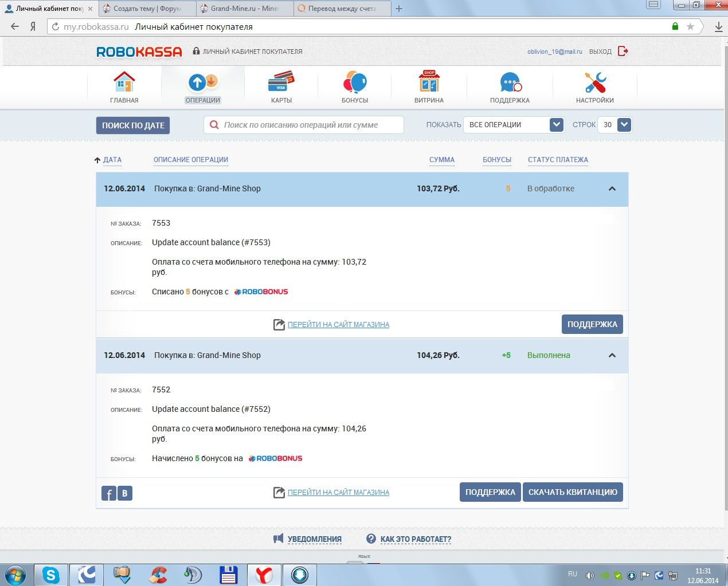Viewport: 728px width, 586px height.
Task: Open browser downloads arrow icon
Action: pos(718,26)
